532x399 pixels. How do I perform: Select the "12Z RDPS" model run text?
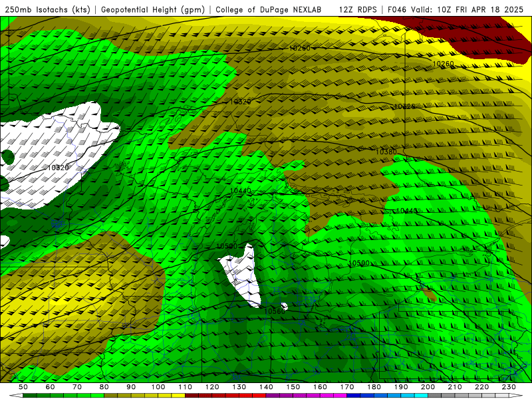coord(358,10)
